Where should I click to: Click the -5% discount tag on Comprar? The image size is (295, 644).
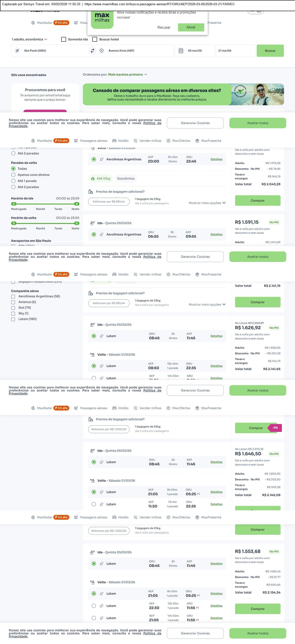(275, 428)
